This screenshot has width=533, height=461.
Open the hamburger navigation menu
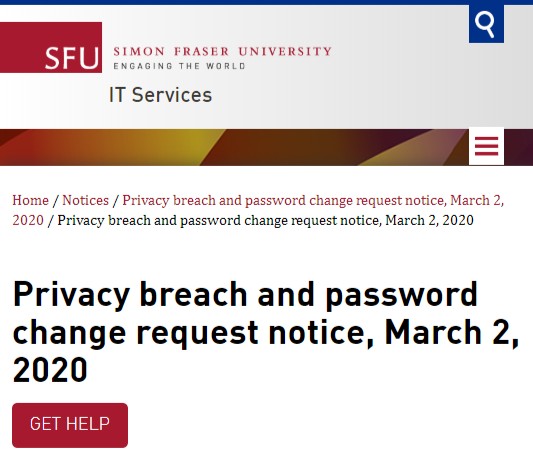pos(486,146)
